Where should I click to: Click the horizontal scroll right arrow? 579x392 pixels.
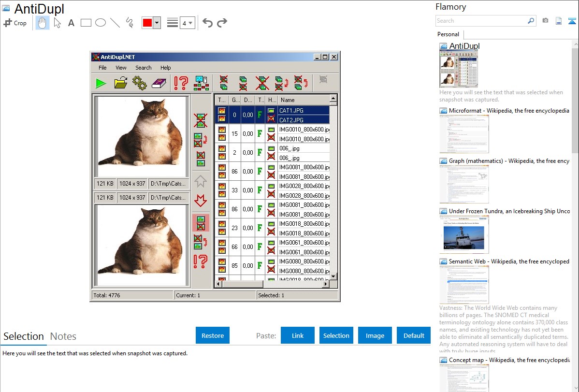click(x=326, y=284)
